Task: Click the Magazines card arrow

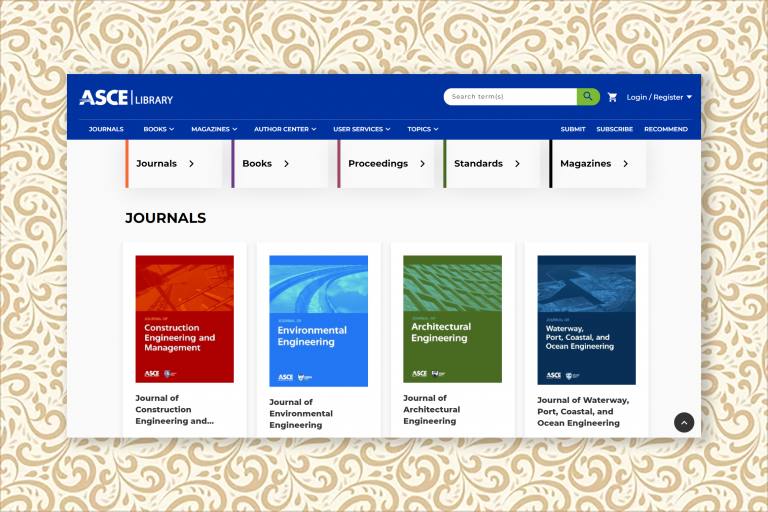Action: coord(625,164)
